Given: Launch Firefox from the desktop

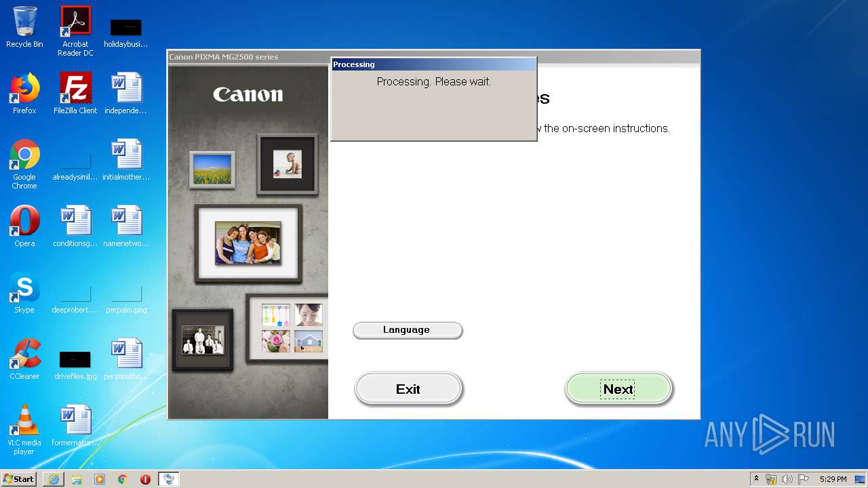Looking at the screenshot, I should pyautogui.click(x=24, y=94).
